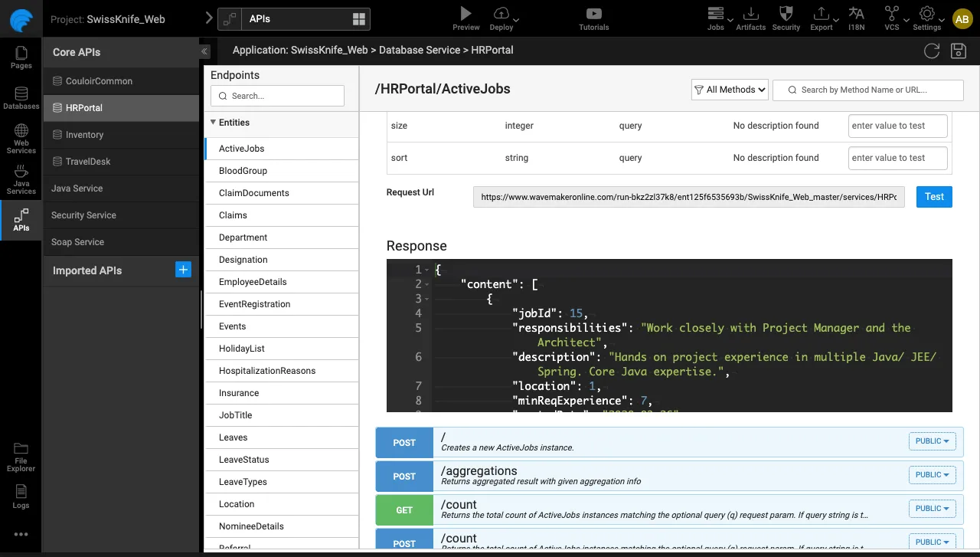Open the Deploy cloud icon

click(501, 14)
